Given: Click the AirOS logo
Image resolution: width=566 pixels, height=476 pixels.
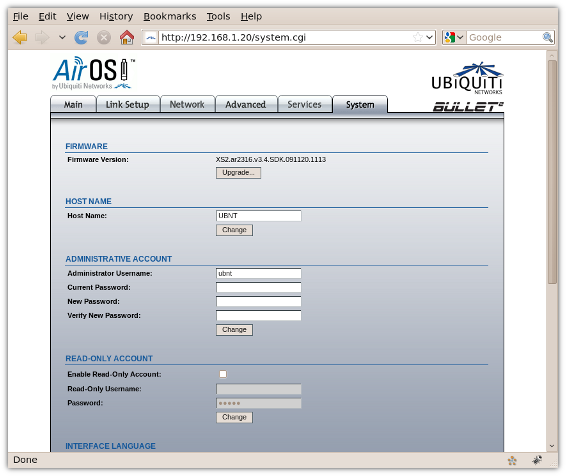Looking at the screenshot, I should (93, 73).
